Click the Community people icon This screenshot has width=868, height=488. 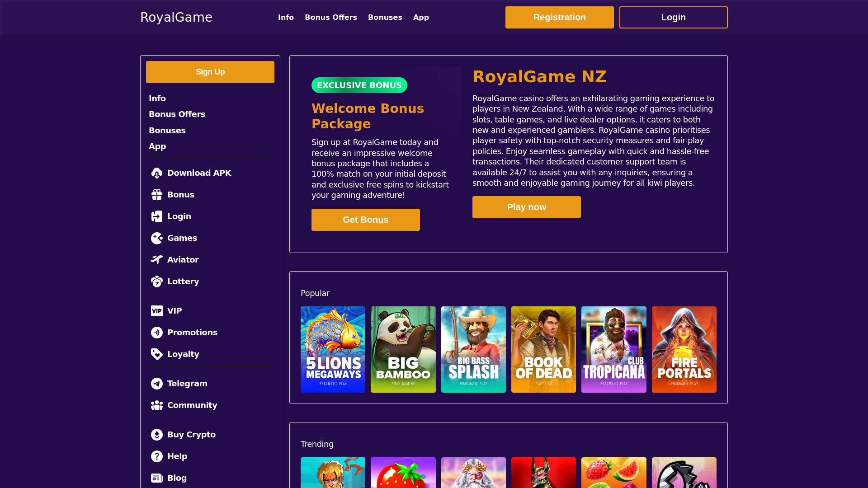tap(157, 405)
